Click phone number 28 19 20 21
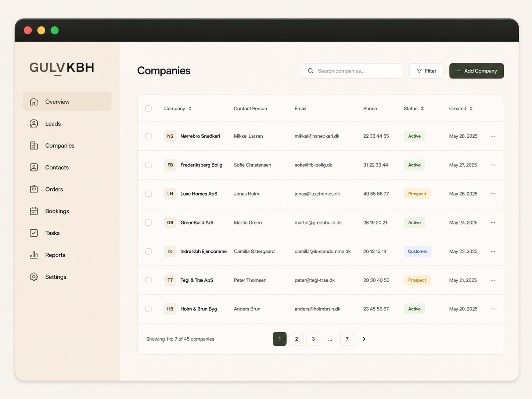This screenshot has width=532, height=399. 375,223
